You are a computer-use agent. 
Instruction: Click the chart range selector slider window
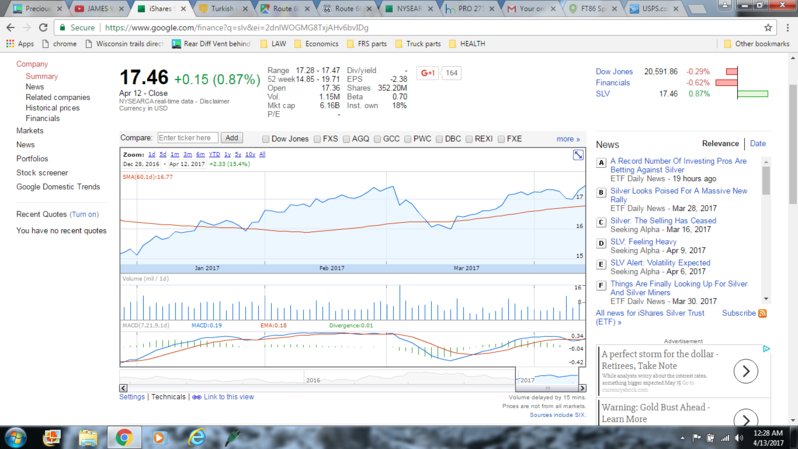[550, 378]
